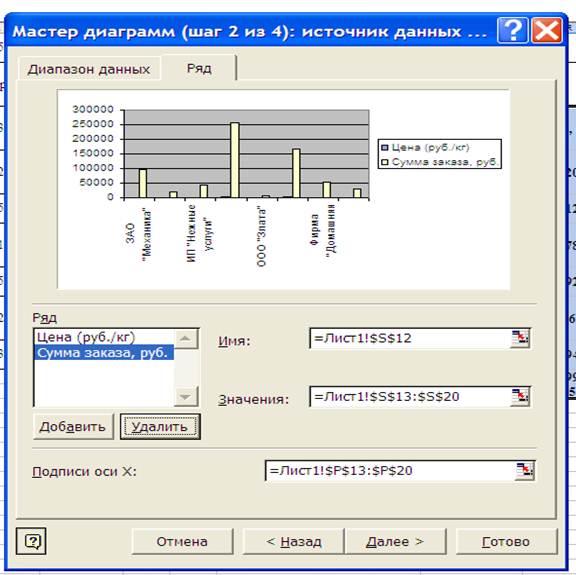Screen dimensions: 576x575
Task: Open the office assistant help button
Action: [31, 541]
